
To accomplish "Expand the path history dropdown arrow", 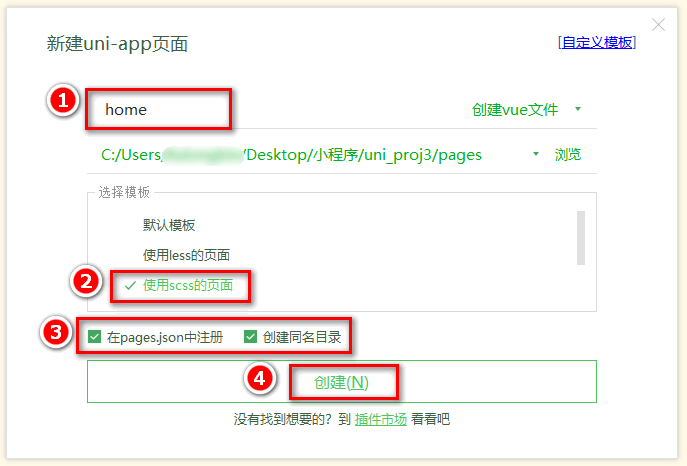I will [x=535, y=154].
